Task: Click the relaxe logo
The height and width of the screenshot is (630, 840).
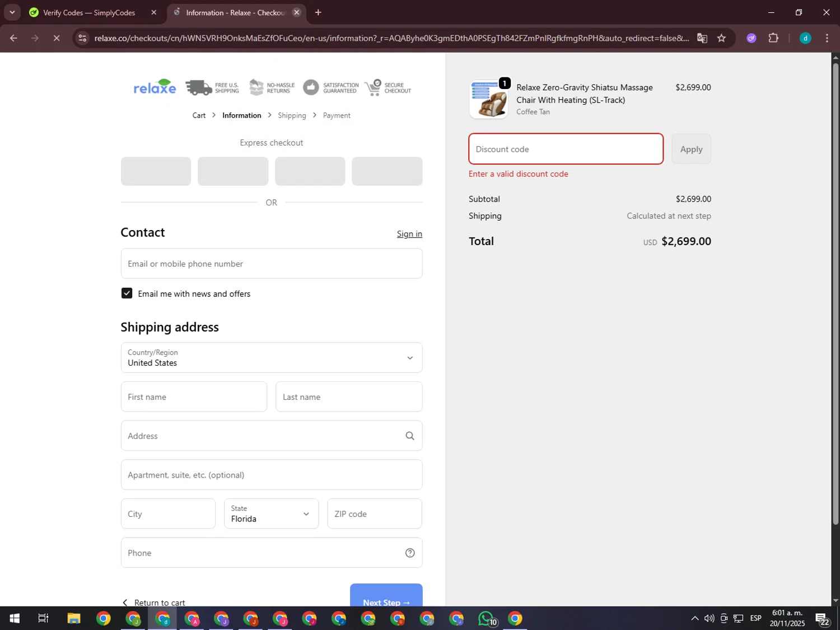Action: click(x=155, y=87)
